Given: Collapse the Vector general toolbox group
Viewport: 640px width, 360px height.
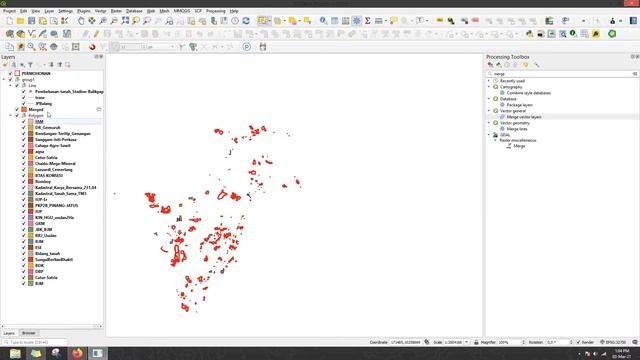Looking at the screenshot, I should pyautogui.click(x=489, y=111).
